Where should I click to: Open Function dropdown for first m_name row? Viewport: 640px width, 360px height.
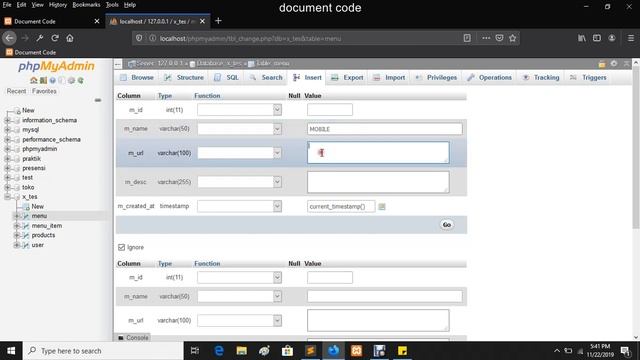coord(239,129)
